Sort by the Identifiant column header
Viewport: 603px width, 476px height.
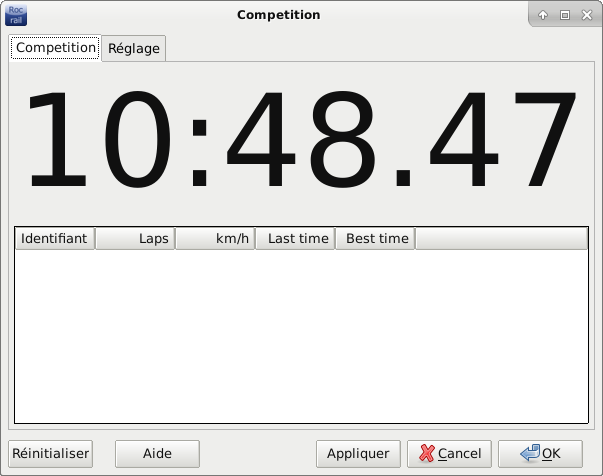(x=54, y=238)
